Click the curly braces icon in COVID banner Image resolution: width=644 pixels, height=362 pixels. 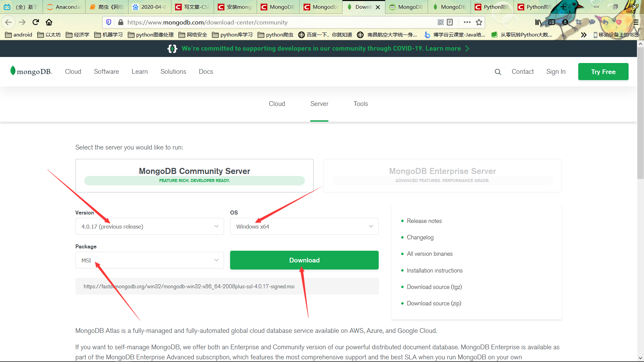click(172, 49)
